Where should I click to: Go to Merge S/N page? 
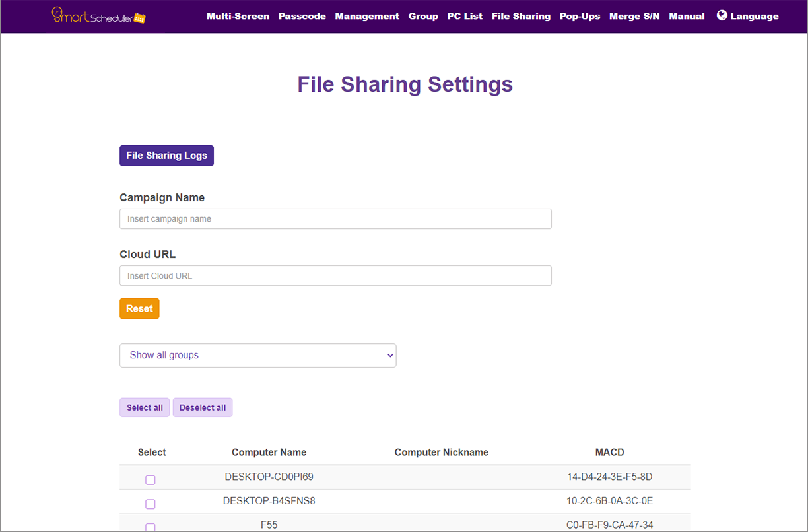(634, 16)
